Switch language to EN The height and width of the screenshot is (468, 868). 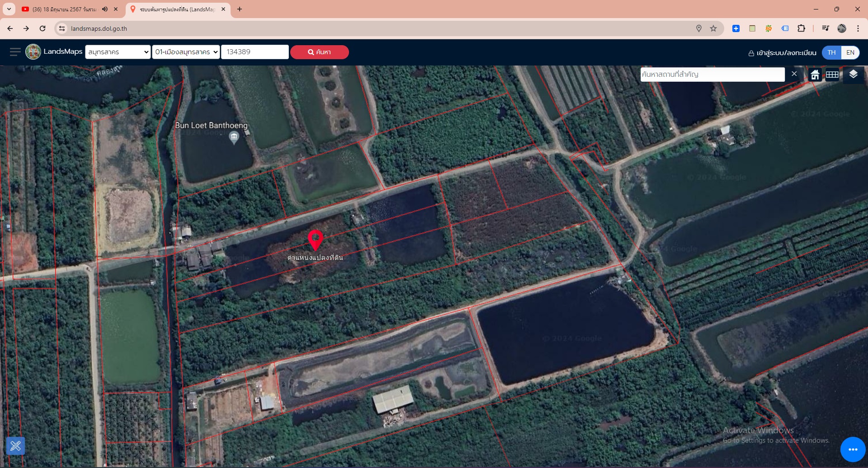pos(850,52)
